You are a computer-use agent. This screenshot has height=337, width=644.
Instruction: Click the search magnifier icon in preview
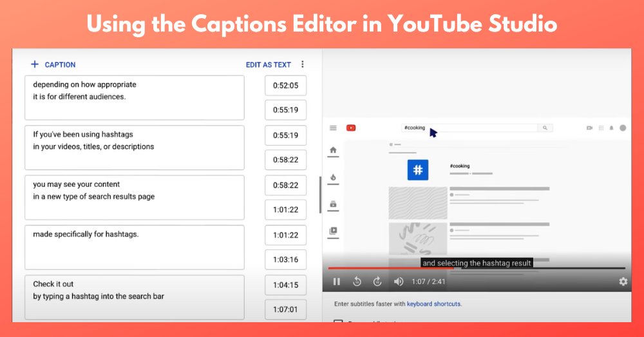tap(545, 128)
